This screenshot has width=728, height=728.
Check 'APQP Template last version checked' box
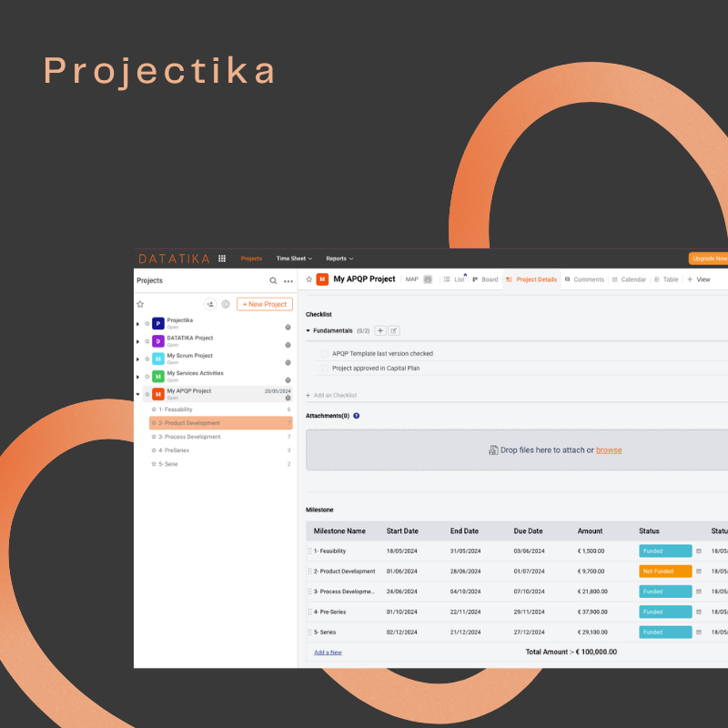pos(325,354)
